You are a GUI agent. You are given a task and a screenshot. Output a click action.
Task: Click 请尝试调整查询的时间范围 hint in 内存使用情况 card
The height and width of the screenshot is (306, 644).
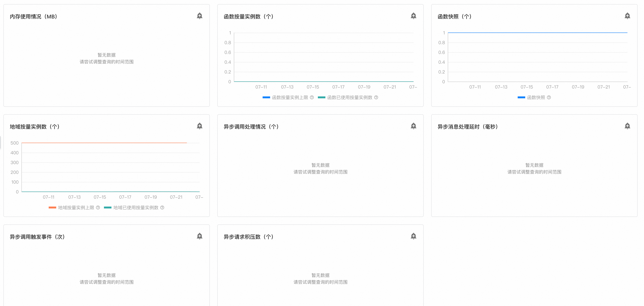click(107, 62)
